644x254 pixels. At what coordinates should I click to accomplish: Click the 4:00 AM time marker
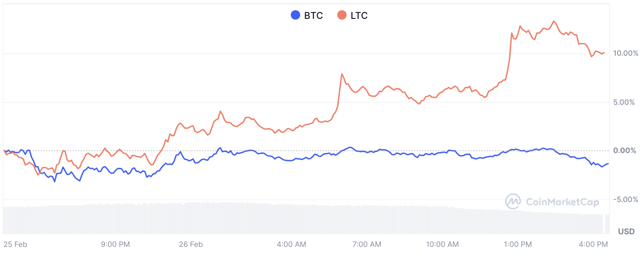click(292, 244)
